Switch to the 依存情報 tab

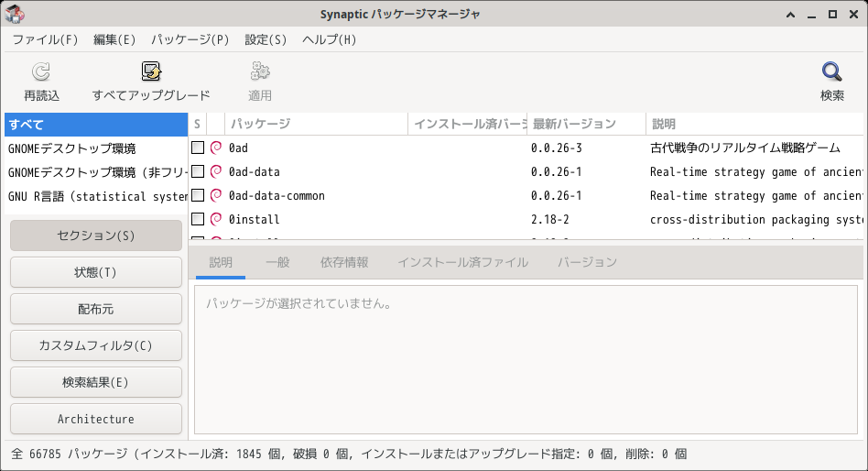(x=344, y=262)
